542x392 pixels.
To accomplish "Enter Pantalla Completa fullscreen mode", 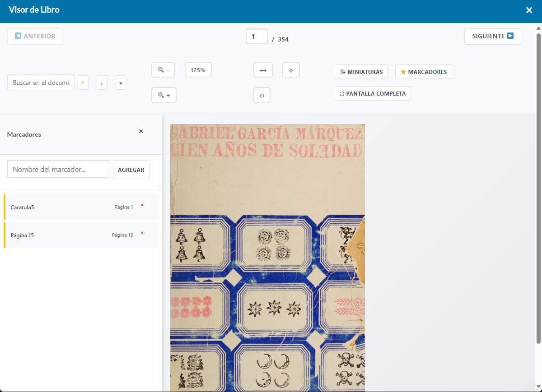I will [x=373, y=93].
